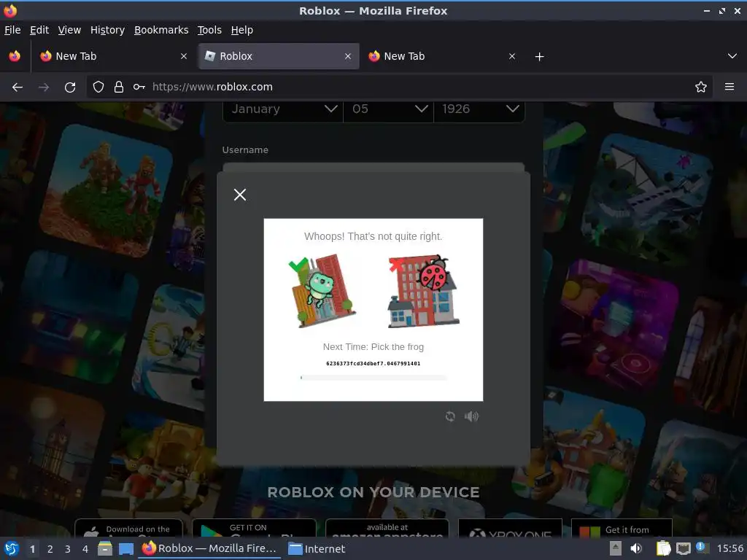Close the last New Tab
This screenshot has height=560, width=747.
click(512, 56)
